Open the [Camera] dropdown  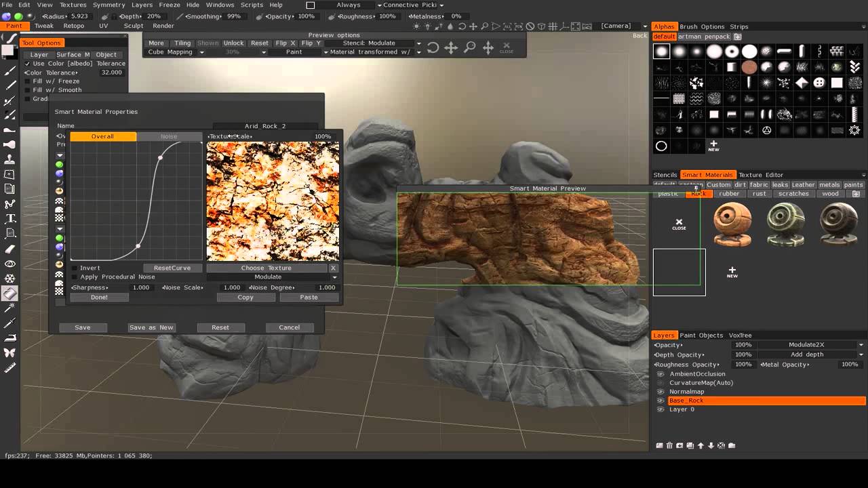tap(620, 26)
